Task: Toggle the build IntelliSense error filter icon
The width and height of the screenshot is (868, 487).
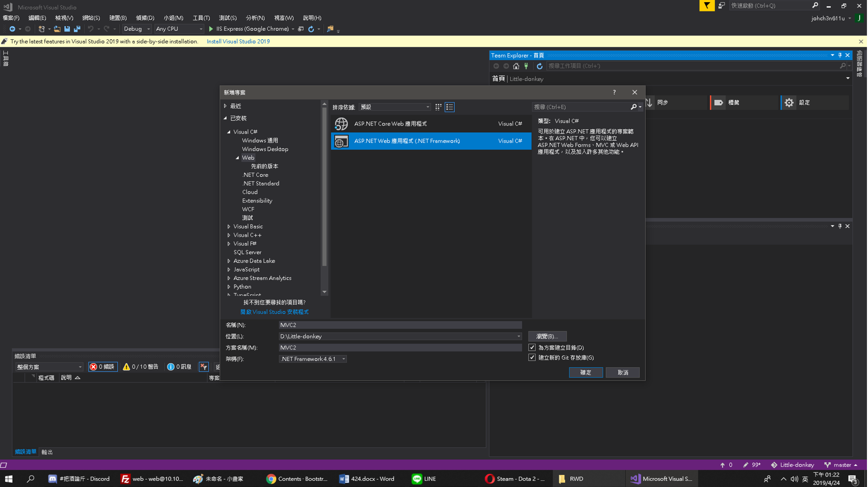Action: tap(204, 367)
